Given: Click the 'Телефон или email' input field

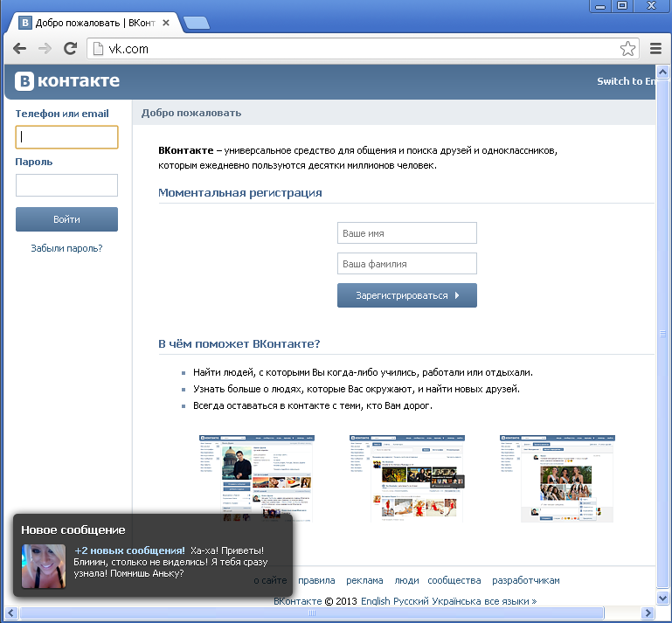Looking at the screenshot, I should click(67, 137).
